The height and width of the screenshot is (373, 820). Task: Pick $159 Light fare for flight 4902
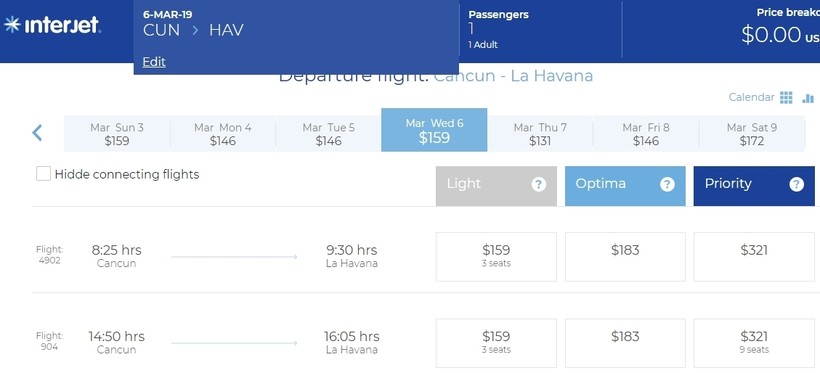click(496, 257)
